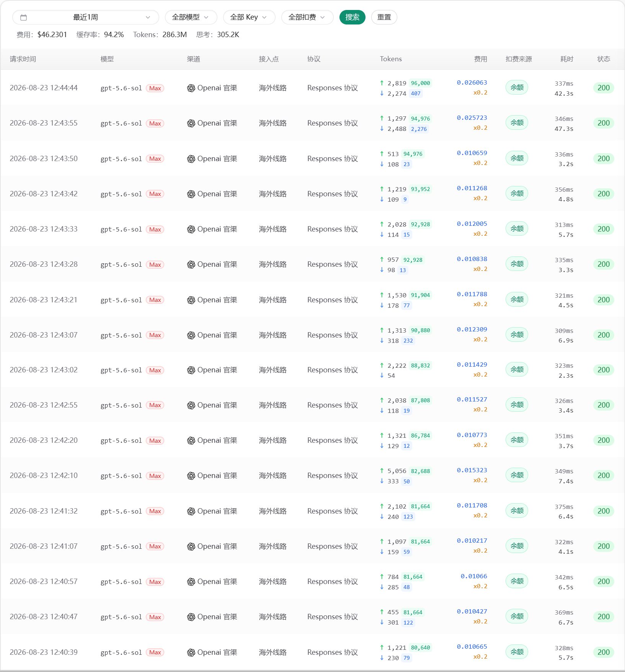Viewport: 625px width, 672px height.
Task: Click the OpenAI logo in the 12:40:47 row
Action: click(x=191, y=617)
